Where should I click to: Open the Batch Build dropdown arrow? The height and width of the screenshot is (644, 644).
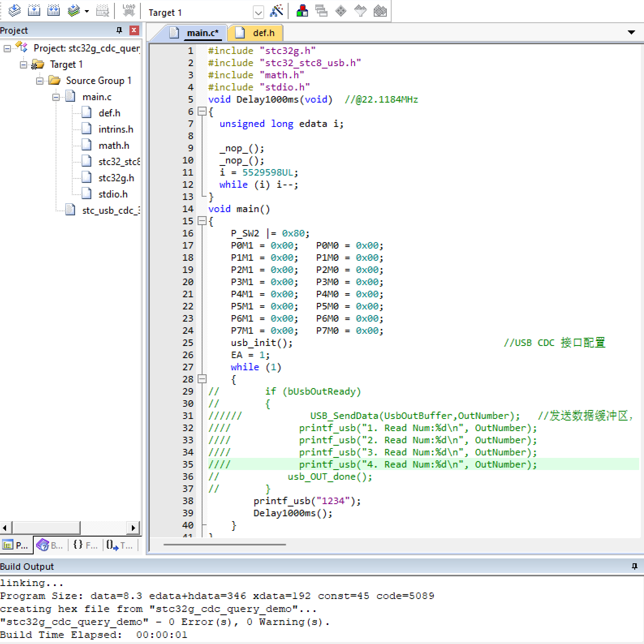tap(87, 11)
